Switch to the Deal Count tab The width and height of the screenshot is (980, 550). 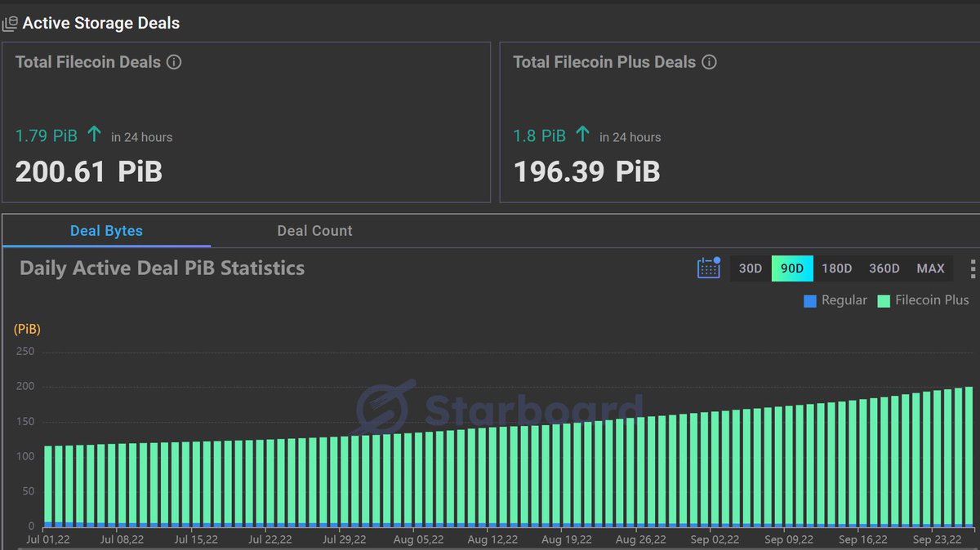coord(314,231)
